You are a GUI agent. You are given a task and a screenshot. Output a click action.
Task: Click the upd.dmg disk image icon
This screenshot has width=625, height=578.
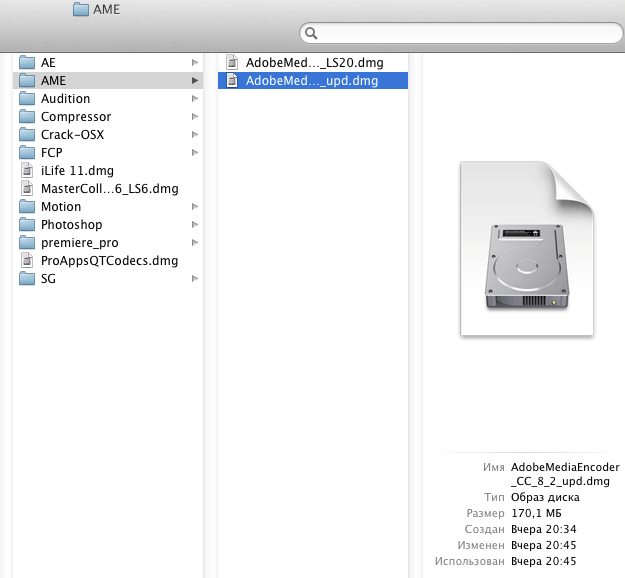point(232,81)
